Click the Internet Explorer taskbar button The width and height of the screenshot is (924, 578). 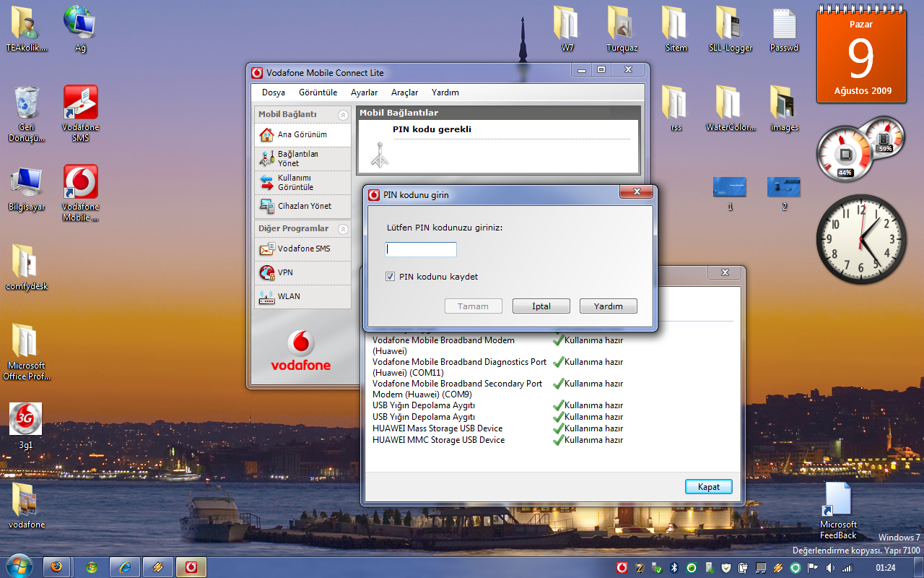(x=125, y=567)
